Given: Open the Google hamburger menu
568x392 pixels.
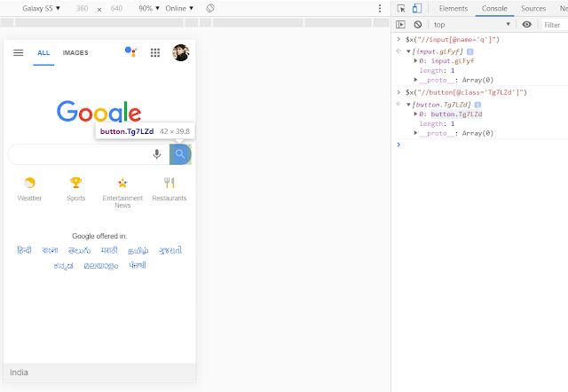Looking at the screenshot, I should pyautogui.click(x=18, y=53).
